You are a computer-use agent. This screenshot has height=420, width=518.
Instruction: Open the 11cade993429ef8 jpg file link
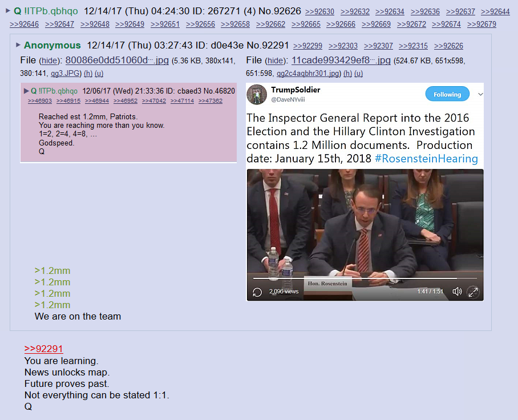[x=341, y=60]
